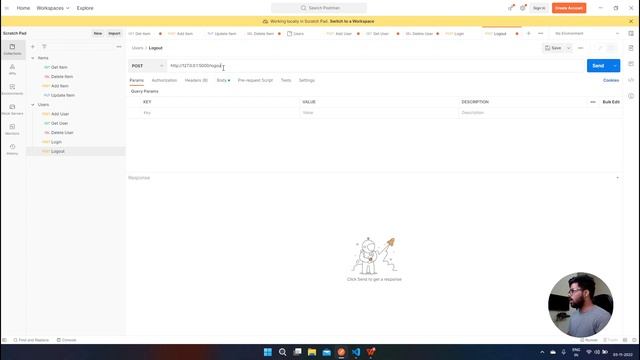Open the POST method dropdown

[x=147, y=66]
